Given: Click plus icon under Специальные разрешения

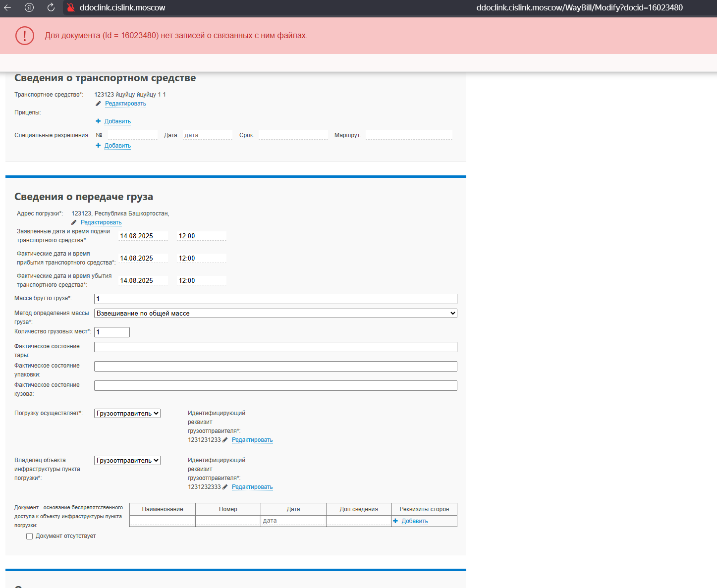Looking at the screenshot, I should (x=98, y=145).
